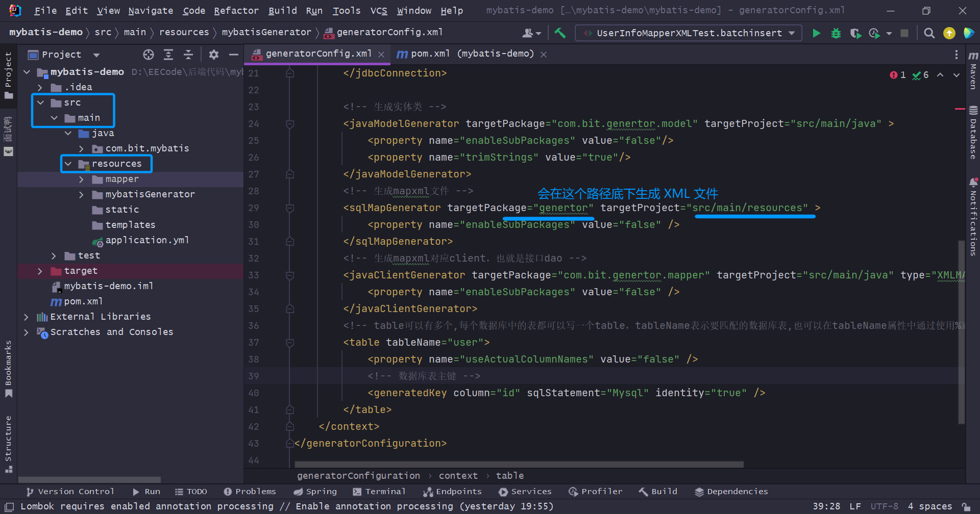This screenshot has width=980, height=514.
Task: Click the IDE update arrow icon
Action: pyautogui.click(x=949, y=33)
